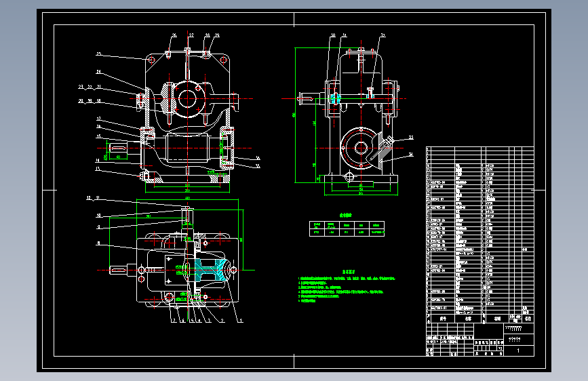This screenshot has height=381, width=588.
Task: Click callout number 12 above plan view
Action: (89, 198)
